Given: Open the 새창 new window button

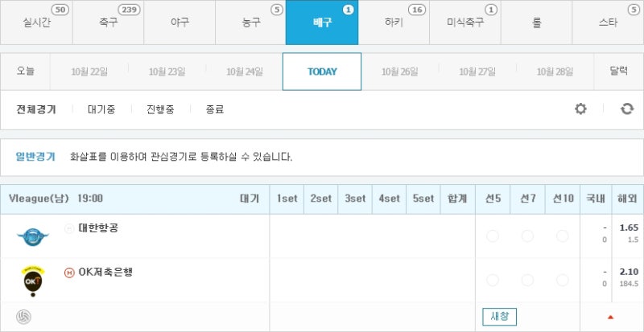Looking at the screenshot, I should (499, 317).
